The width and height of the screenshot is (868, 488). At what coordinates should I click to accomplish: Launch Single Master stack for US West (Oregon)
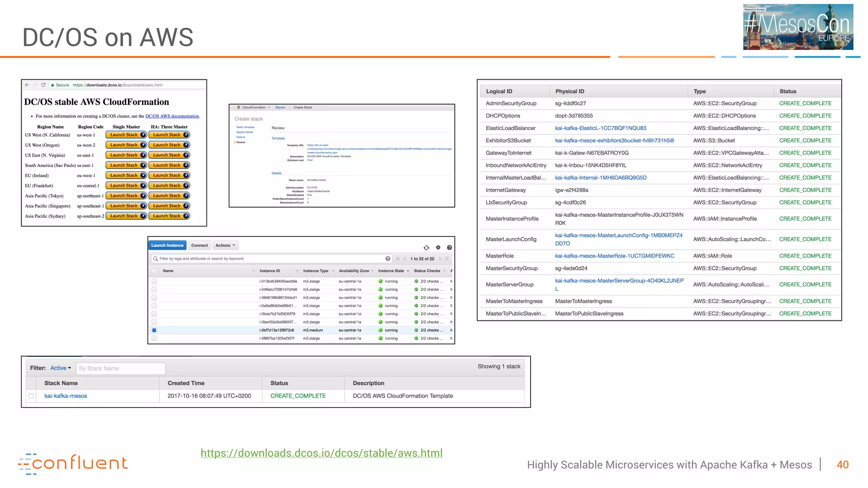pyautogui.click(x=126, y=145)
